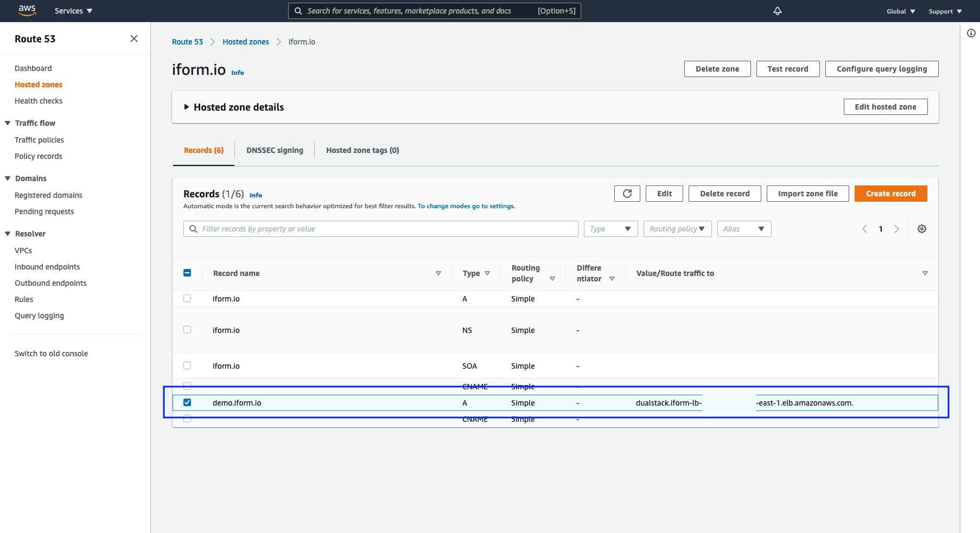Open the info panel icon at right edge
This screenshot has width=980, height=533.
click(x=971, y=33)
